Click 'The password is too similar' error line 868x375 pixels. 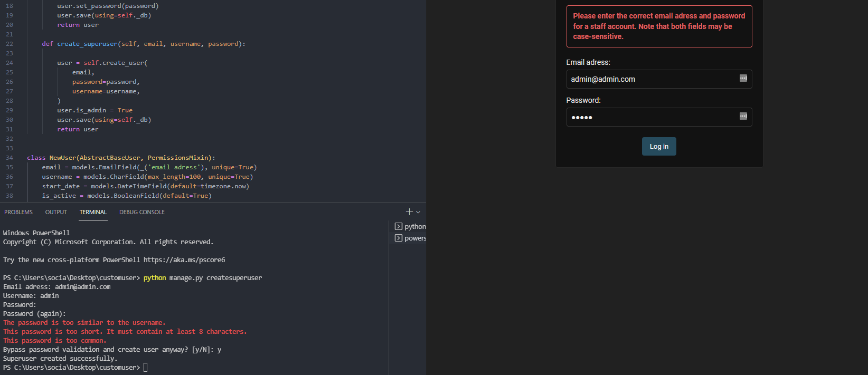84,323
